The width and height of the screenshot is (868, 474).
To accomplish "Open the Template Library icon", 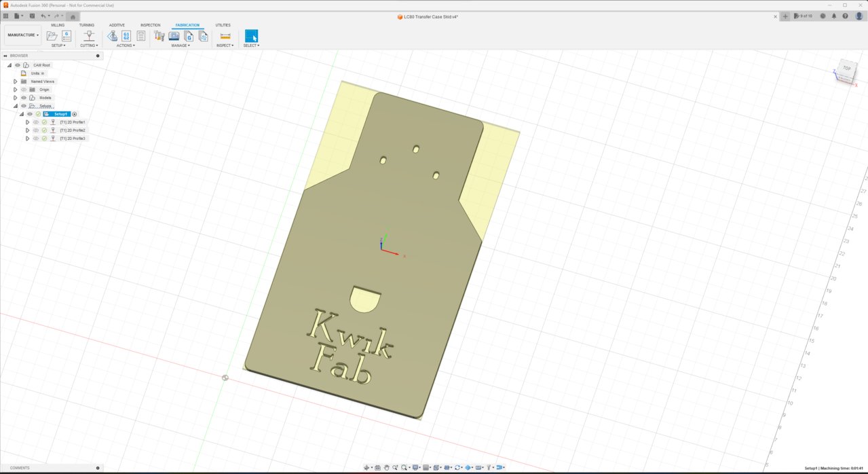I will [203, 36].
